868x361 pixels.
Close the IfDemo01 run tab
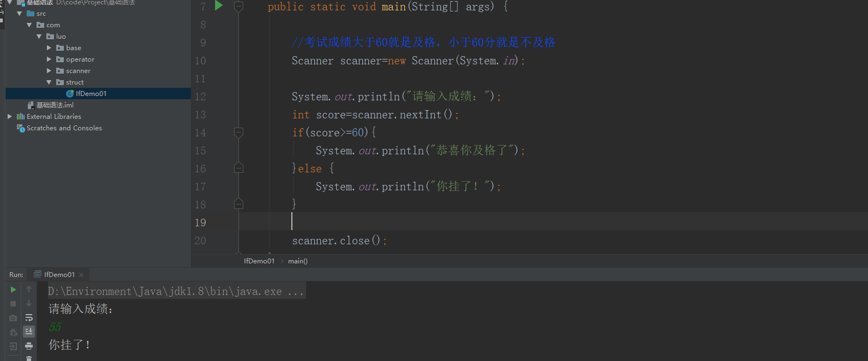(81, 275)
